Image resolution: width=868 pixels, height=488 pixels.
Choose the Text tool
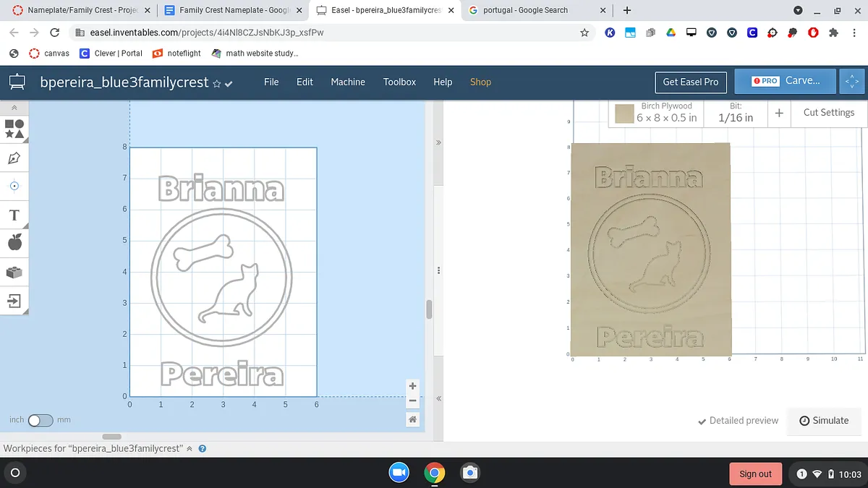tap(14, 215)
